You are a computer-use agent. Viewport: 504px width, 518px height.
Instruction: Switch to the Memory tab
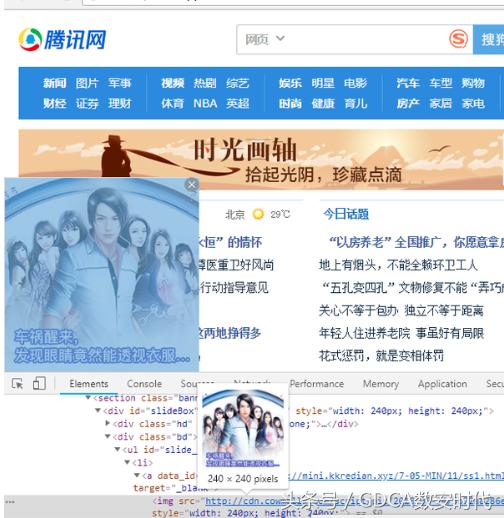click(381, 384)
